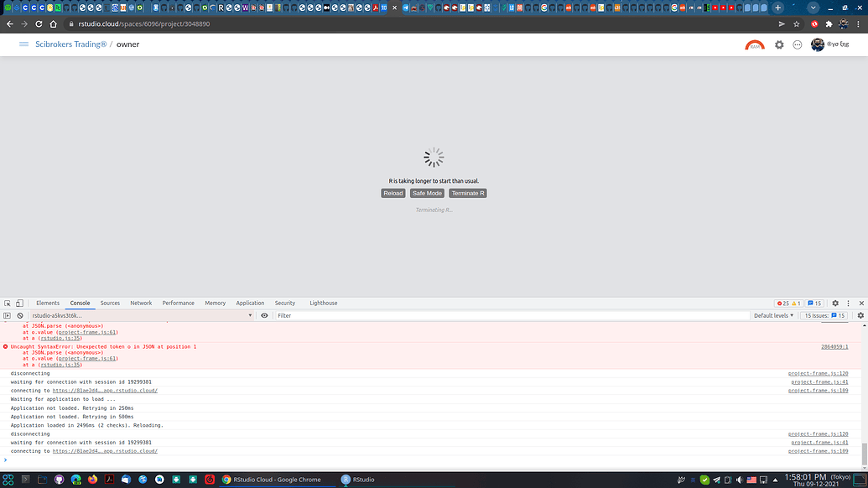Close the DevTools panel
The width and height of the screenshot is (868, 488).
[x=861, y=304]
